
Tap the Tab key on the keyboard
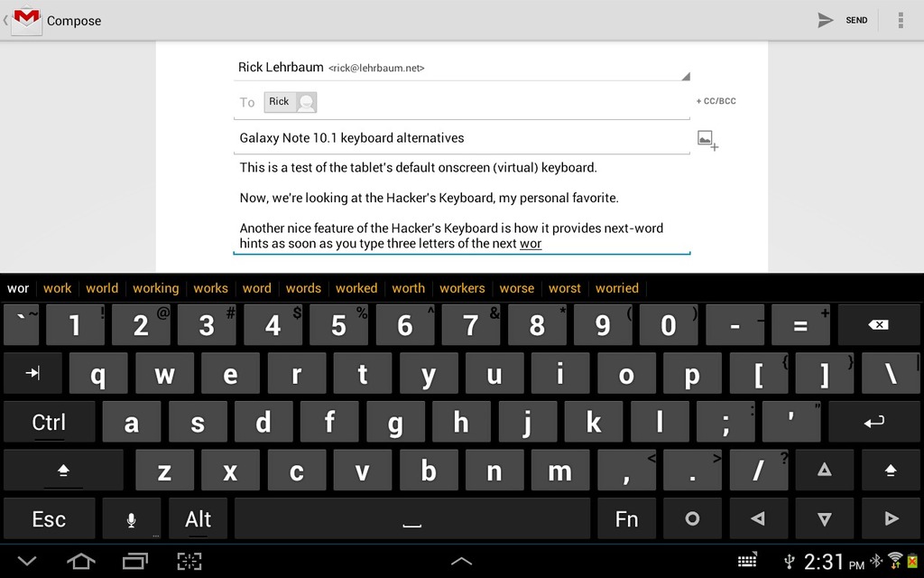(33, 373)
